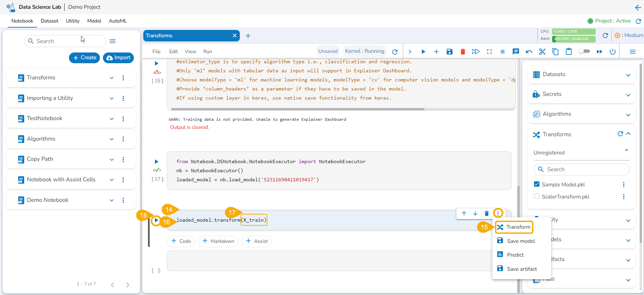Click the notebook Search field
Screen dimensions: 644x295
coord(65,41)
